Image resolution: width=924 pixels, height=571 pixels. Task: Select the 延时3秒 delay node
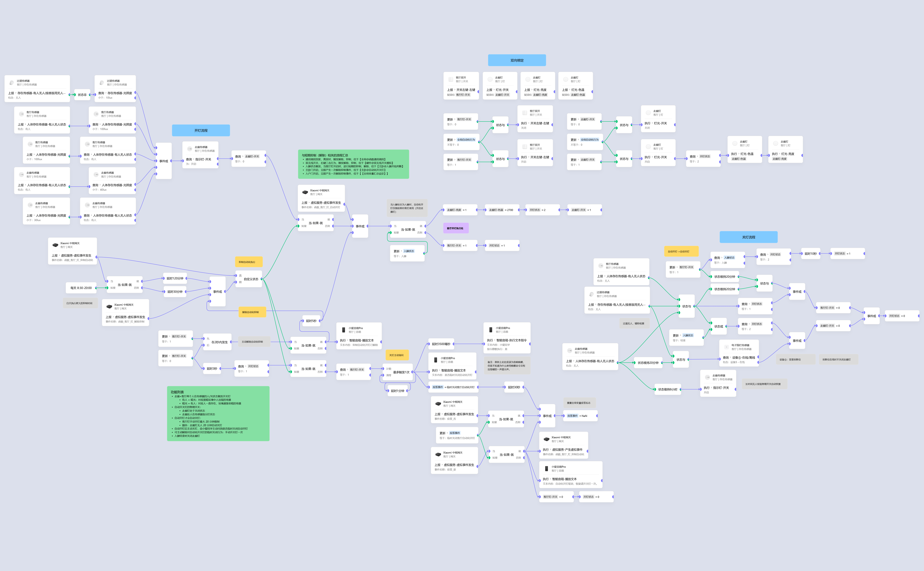(212, 369)
